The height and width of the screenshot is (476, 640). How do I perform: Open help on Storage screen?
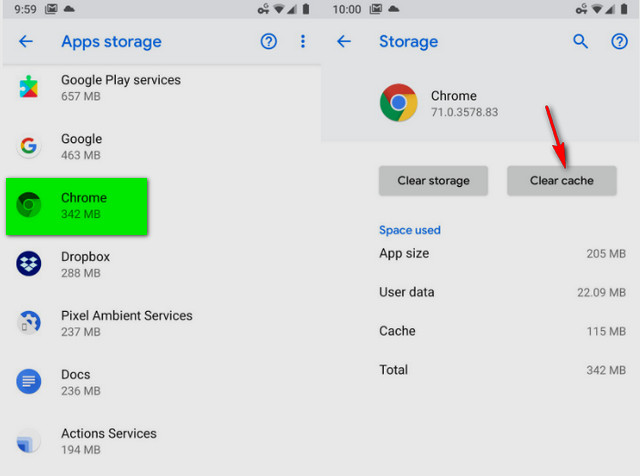[619, 42]
